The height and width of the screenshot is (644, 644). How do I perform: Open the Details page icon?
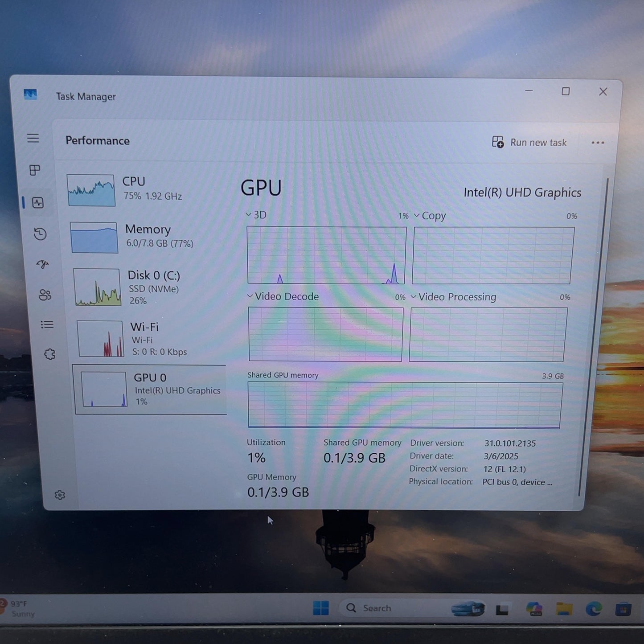pyautogui.click(x=47, y=325)
